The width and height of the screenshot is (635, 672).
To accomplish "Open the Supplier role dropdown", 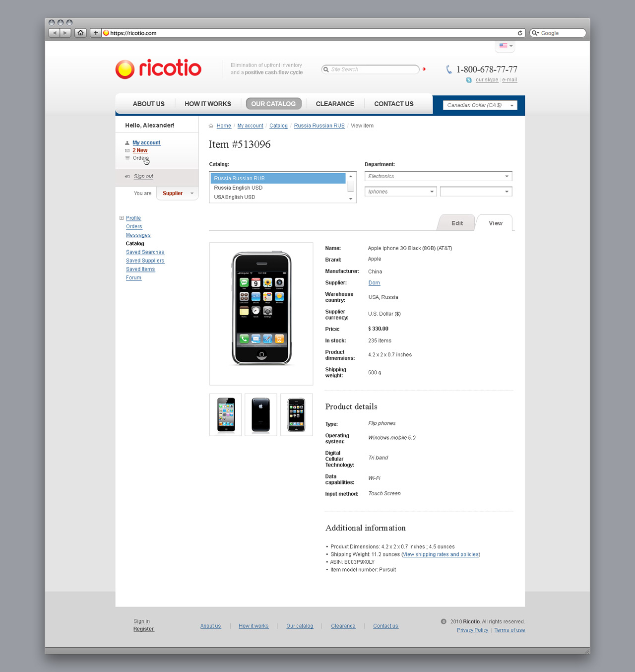I will coord(178,193).
